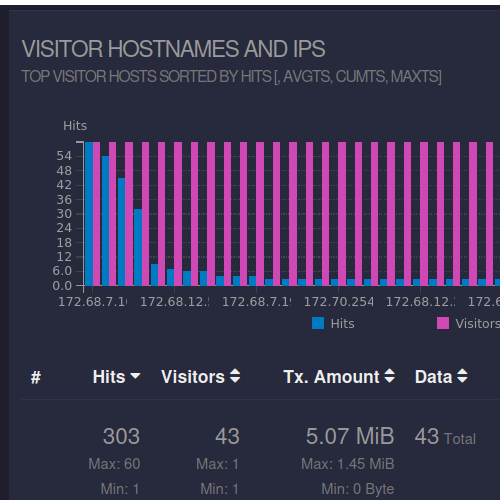Click the fourth blue bar near 32 hits
The image size is (500, 500).
coord(138,247)
